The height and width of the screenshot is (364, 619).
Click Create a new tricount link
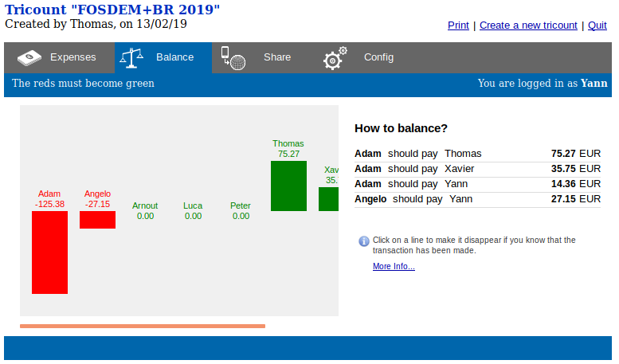point(528,25)
